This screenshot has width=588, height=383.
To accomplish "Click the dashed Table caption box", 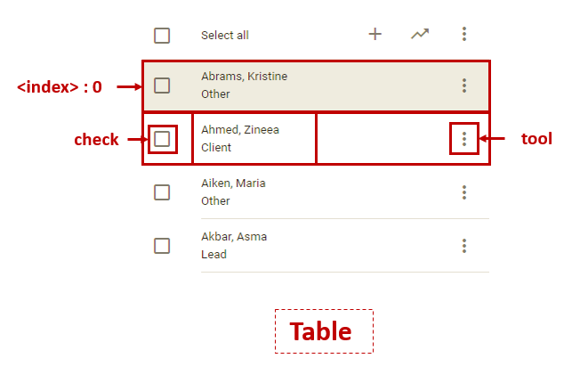I will 324,331.
